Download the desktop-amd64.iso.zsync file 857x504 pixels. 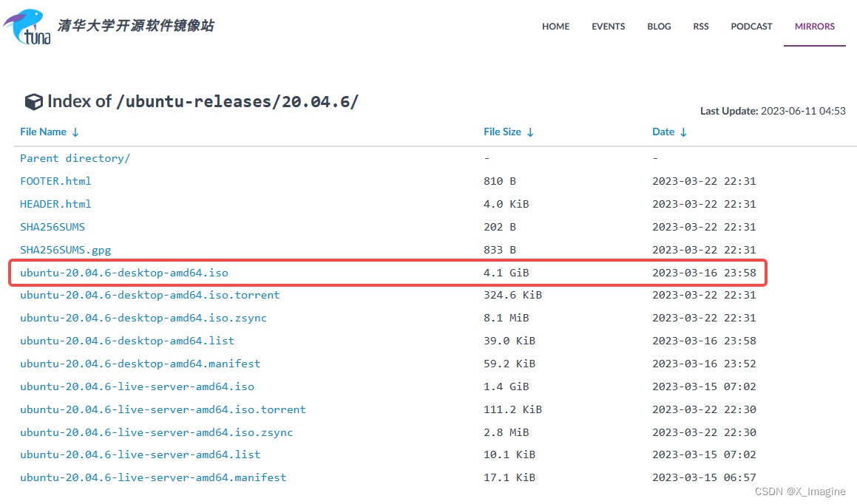(143, 318)
